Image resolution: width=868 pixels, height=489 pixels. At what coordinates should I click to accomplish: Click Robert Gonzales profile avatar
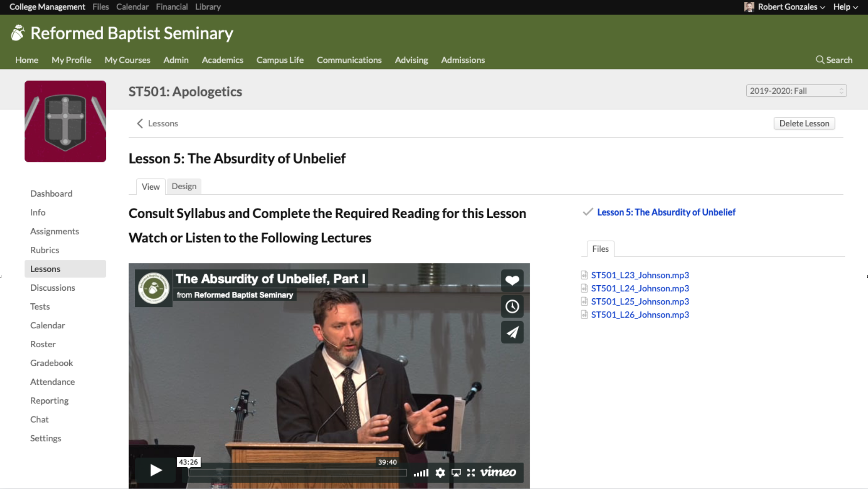(x=749, y=7)
